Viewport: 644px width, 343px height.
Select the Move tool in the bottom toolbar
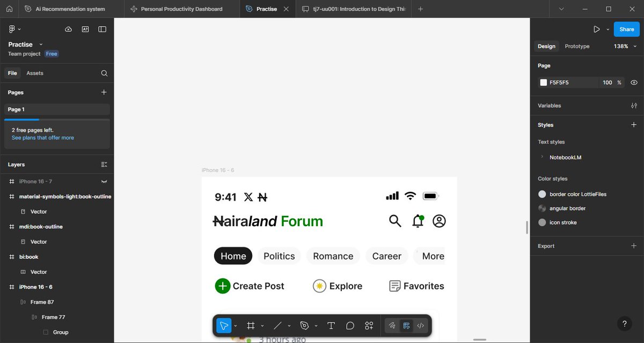click(224, 325)
